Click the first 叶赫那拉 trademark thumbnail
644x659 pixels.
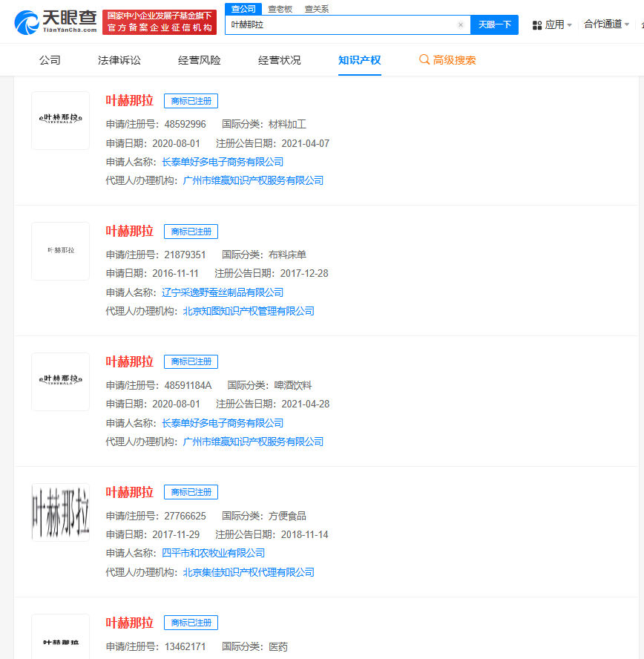click(60, 120)
